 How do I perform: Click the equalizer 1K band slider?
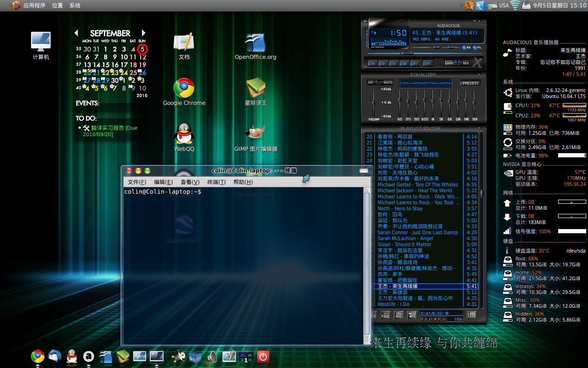click(x=432, y=103)
